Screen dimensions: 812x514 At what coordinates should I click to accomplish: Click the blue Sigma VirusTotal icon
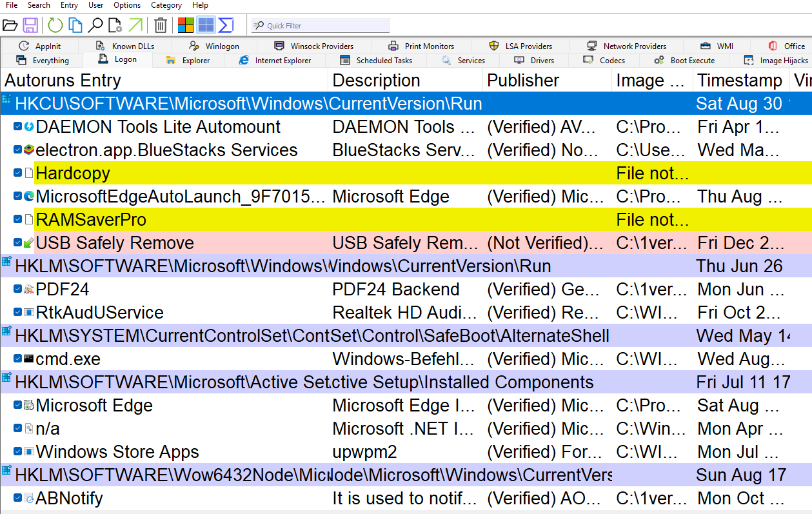coord(226,25)
